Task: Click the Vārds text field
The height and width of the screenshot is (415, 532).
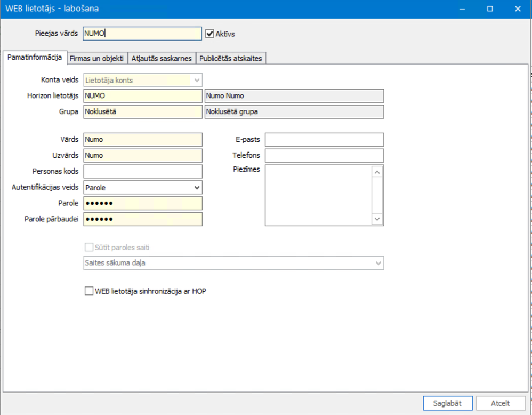Action: (143, 140)
